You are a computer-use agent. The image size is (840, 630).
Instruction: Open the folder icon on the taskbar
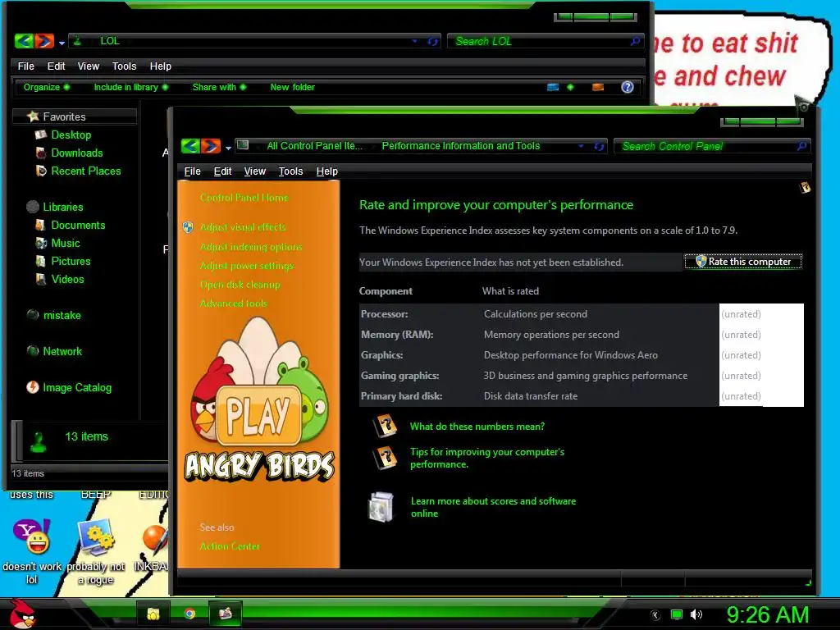[x=153, y=614]
